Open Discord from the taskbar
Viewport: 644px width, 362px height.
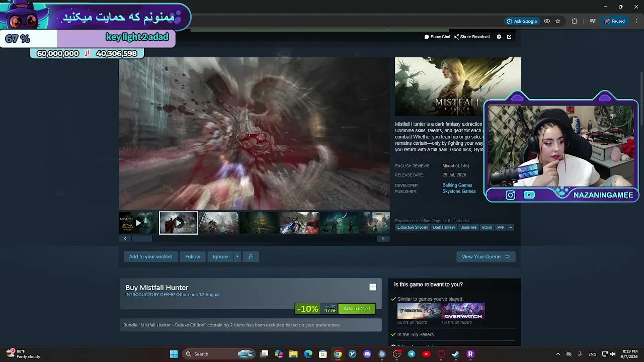[367, 354]
